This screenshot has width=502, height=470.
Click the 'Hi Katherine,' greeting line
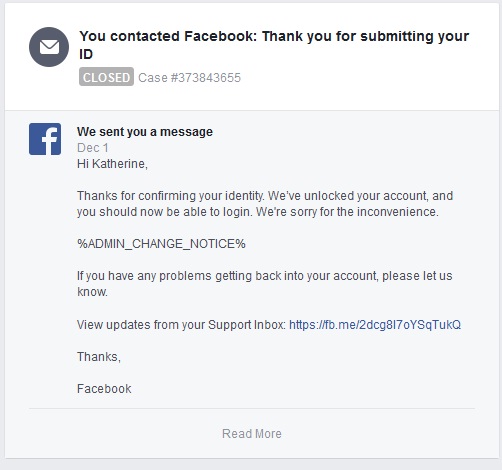(x=112, y=164)
